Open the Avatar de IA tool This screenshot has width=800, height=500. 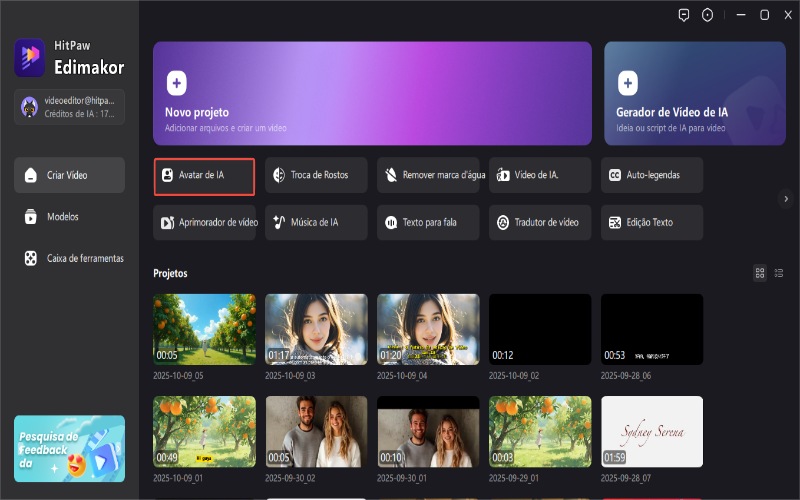tap(204, 175)
